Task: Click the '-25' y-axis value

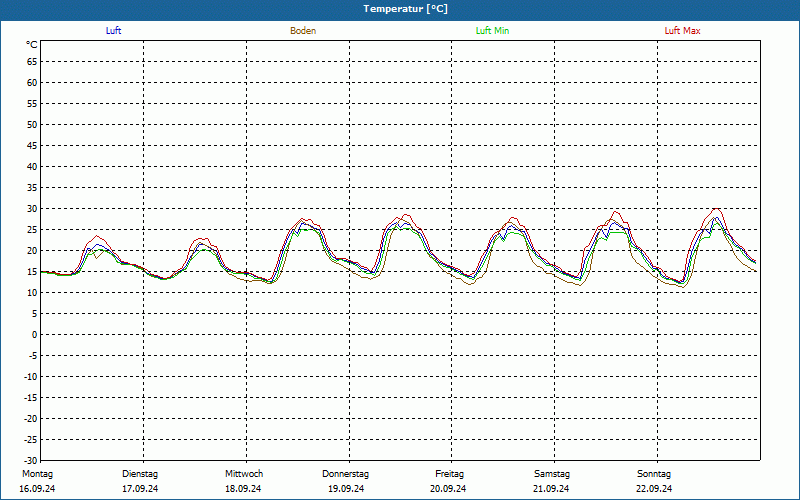Action: tap(31, 440)
